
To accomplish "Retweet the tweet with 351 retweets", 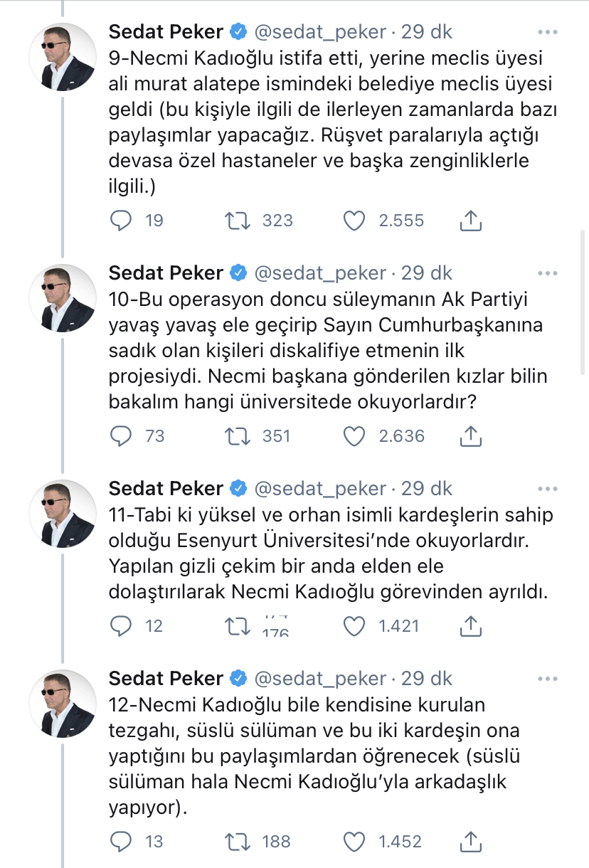I will point(237,435).
